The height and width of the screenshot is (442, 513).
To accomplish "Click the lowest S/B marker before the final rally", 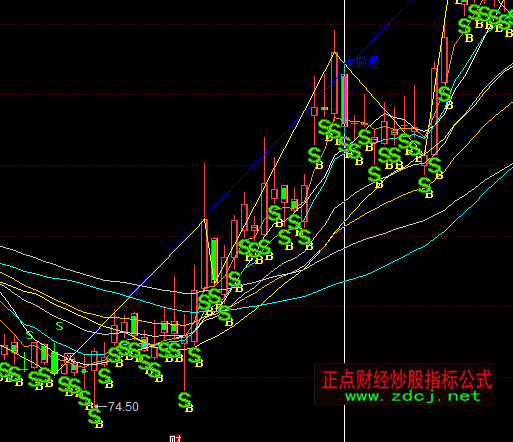I will coord(425,187).
